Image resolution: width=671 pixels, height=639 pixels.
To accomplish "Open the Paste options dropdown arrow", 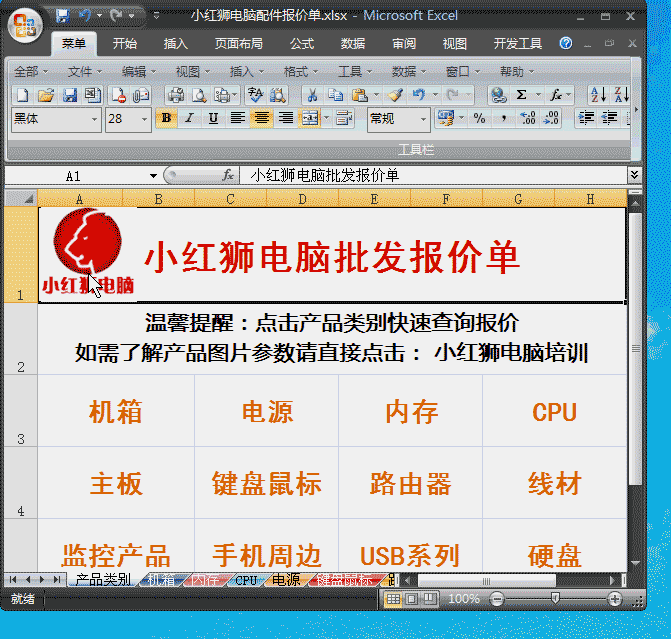I will [x=376, y=95].
